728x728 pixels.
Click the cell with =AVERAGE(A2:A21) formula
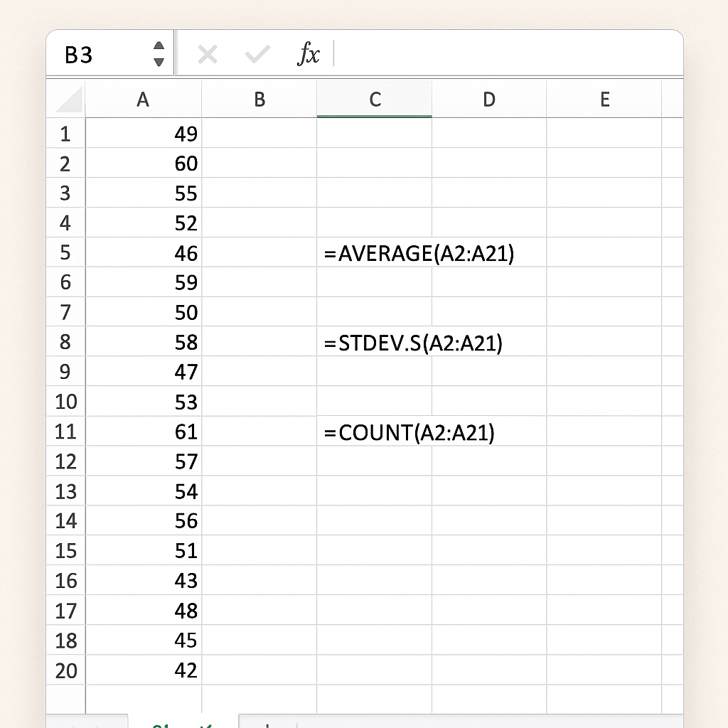tap(375, 253)
